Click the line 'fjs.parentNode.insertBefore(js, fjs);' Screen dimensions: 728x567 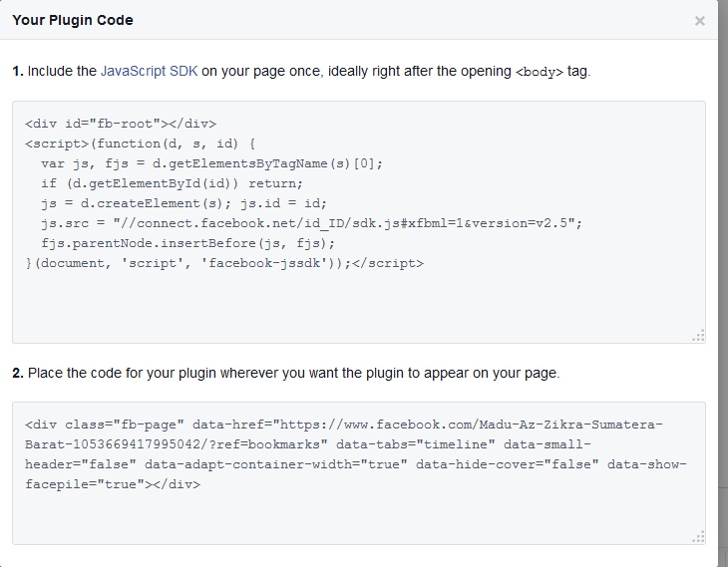coord(188,243)
